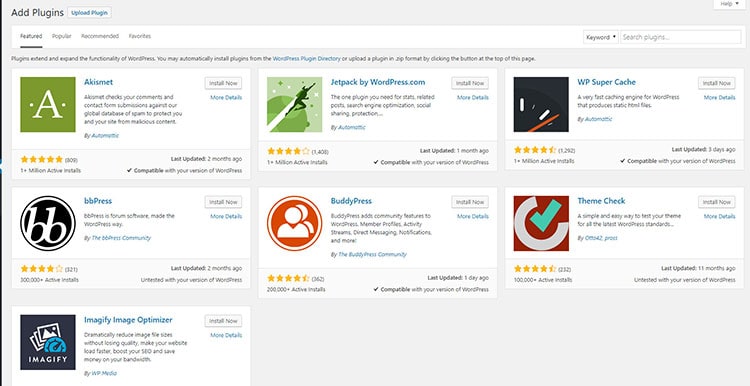Click Akismet's five-star rating

(x=42, y=159)
